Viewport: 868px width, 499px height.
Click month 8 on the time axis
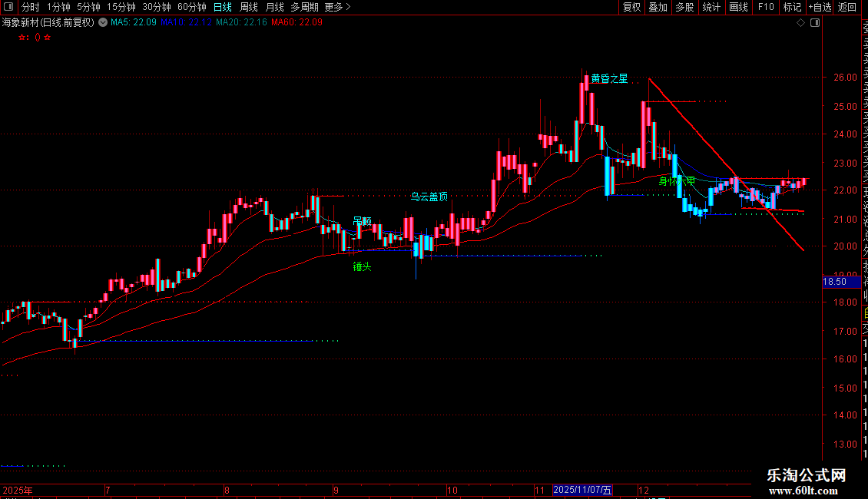tap(227, 490)
